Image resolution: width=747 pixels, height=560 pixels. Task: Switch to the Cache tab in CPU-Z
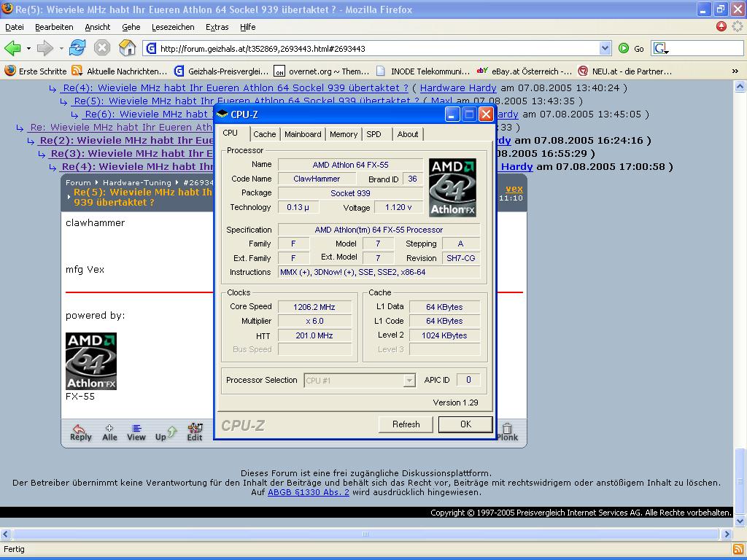tap(264, 134)
